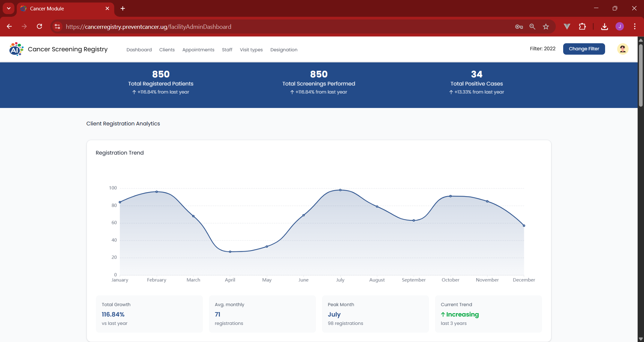
Task: View site information icon beside URL
Action: [57, 26]
